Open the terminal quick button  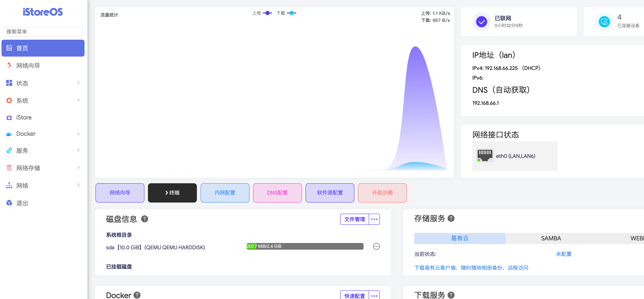pyautogui.click(x=172, y=193)
